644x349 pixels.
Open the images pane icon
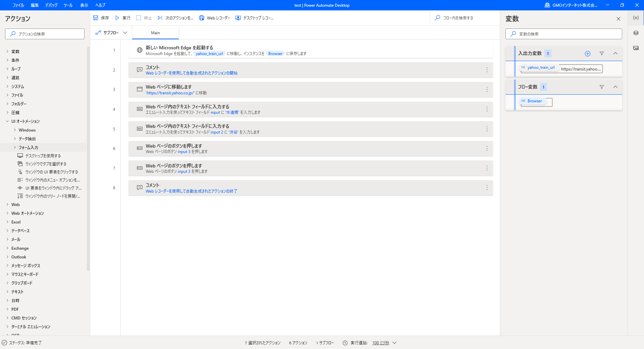[636, 48]
